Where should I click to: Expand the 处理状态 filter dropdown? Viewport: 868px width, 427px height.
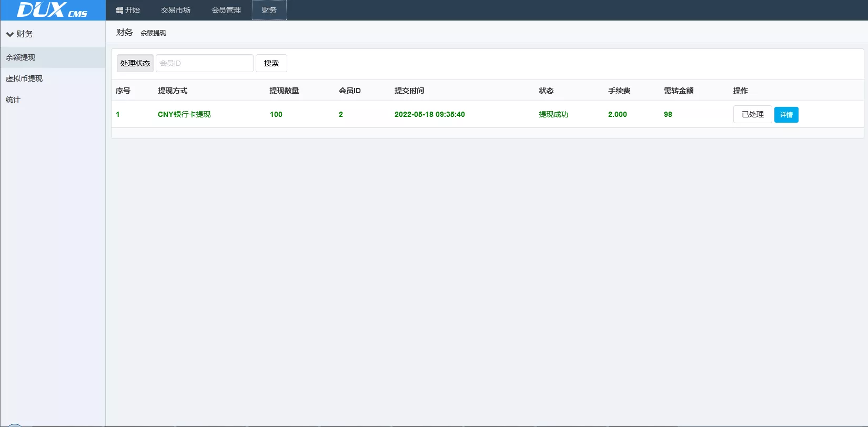click(135, 63)
